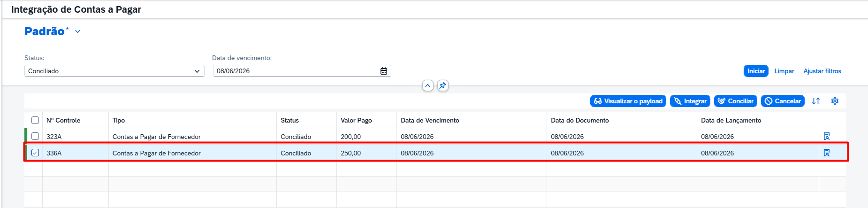Click the Data do Documento column header
Image resolution: width=868 pixels, height=208 pixels.
click(622, 120)
